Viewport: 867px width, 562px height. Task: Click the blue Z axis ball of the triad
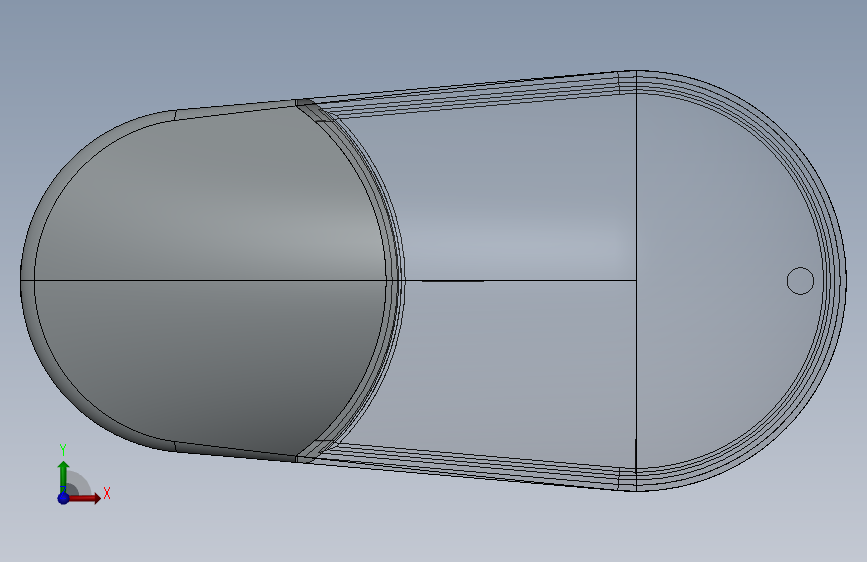[x=63, y=498]
